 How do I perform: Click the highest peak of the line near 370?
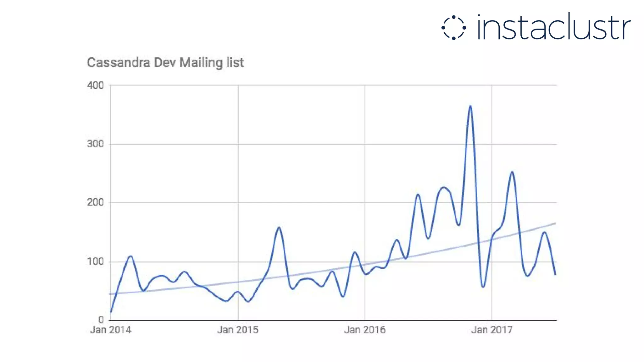[x=470, y=106]
